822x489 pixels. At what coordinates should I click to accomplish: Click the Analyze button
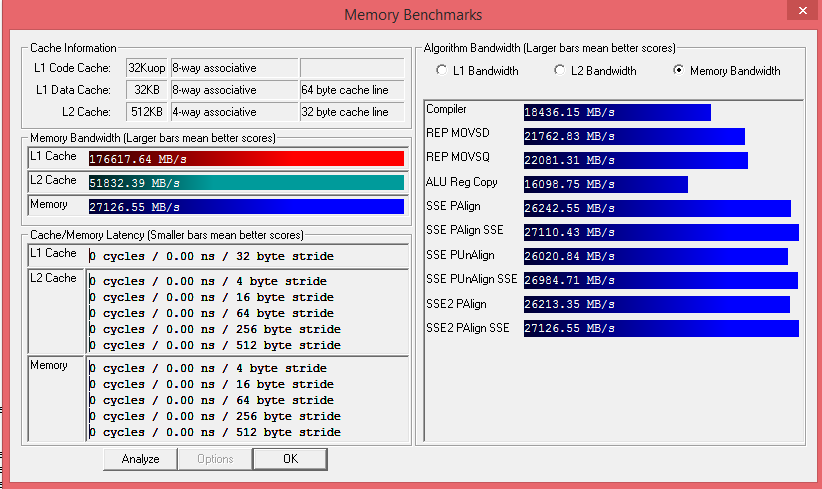(140, 459)
